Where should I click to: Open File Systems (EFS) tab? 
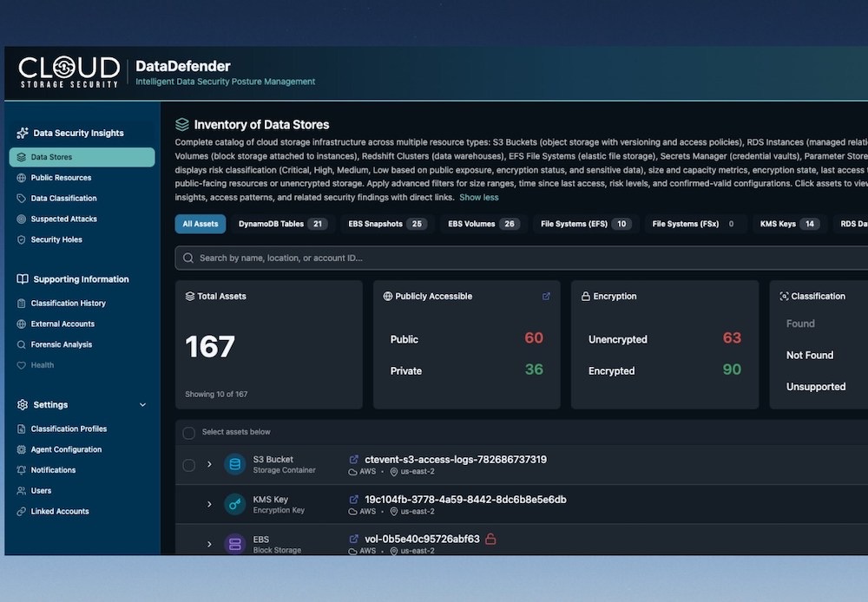pos(584,224)
